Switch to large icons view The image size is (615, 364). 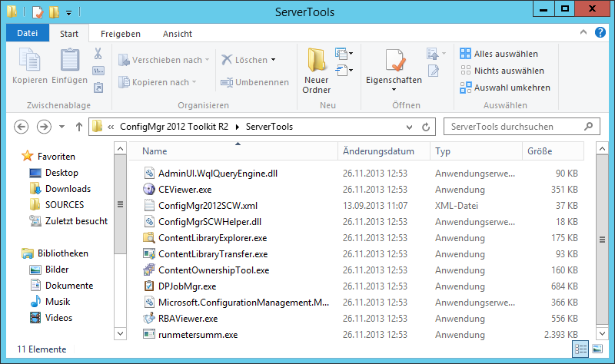pyautogui.click(x=597, y=349)
